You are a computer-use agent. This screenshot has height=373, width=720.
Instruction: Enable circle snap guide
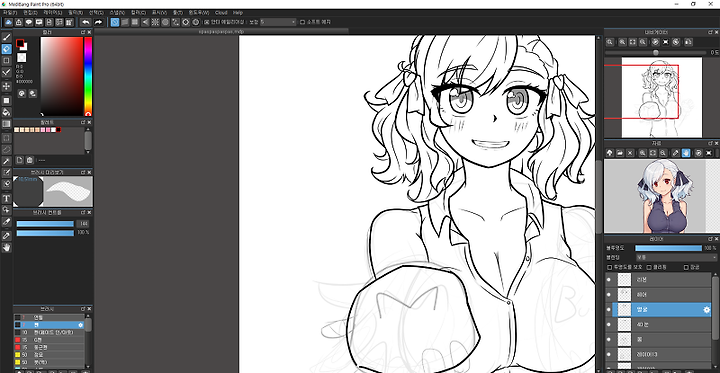coord(165,22)
